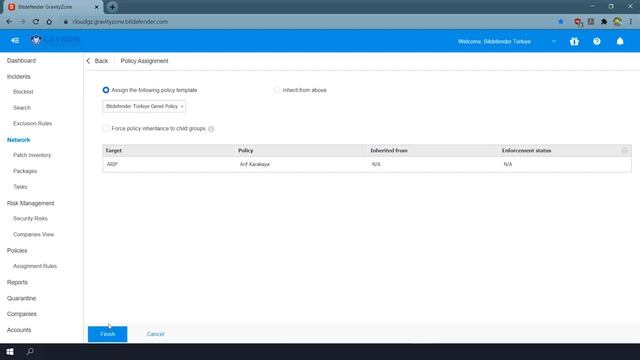Click the Laykon shield logo
The height and width of the screenshot is (360, 640).
[36, 40]
